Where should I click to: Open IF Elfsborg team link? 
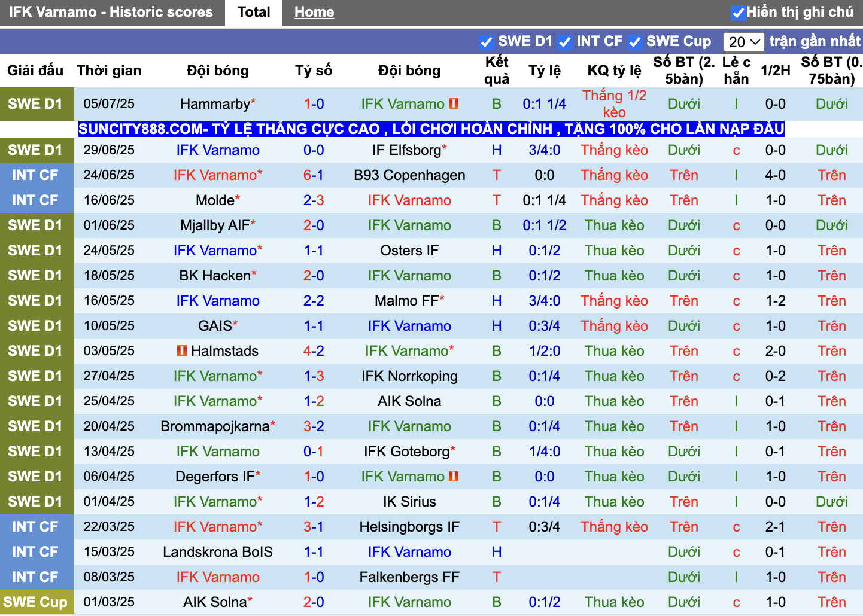pyautogui.click(x=406, y=150)
